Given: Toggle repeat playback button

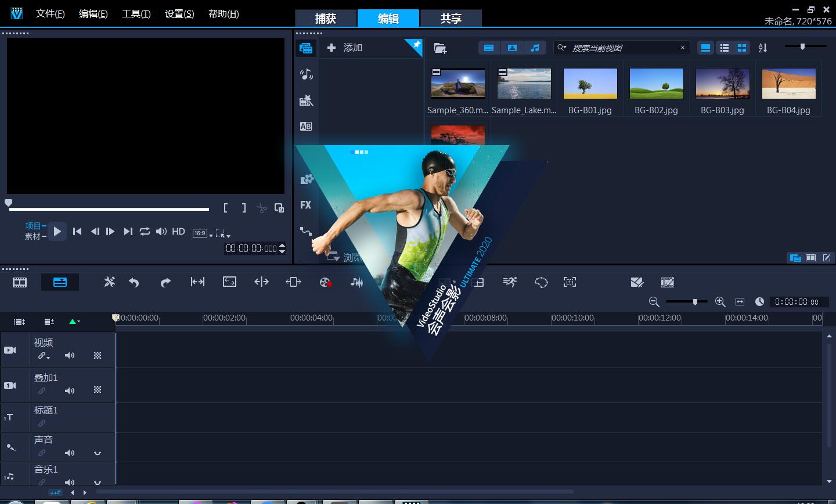Looking at the screenshot, I should (145, 231).
